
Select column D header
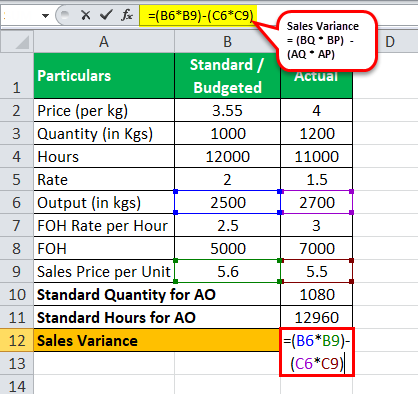point(390,41)
